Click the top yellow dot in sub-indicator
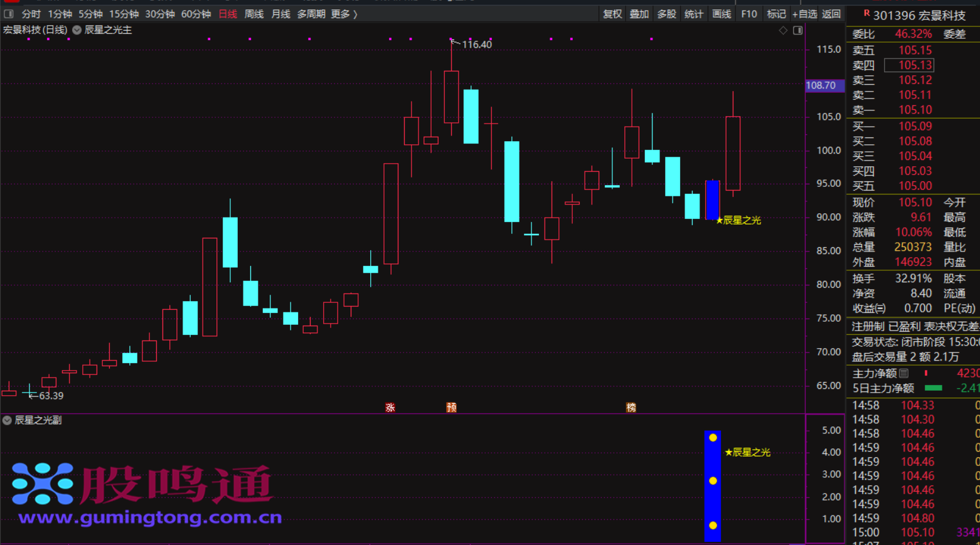The height and width of the screenshot is (545, 980). tap(713, 438)
